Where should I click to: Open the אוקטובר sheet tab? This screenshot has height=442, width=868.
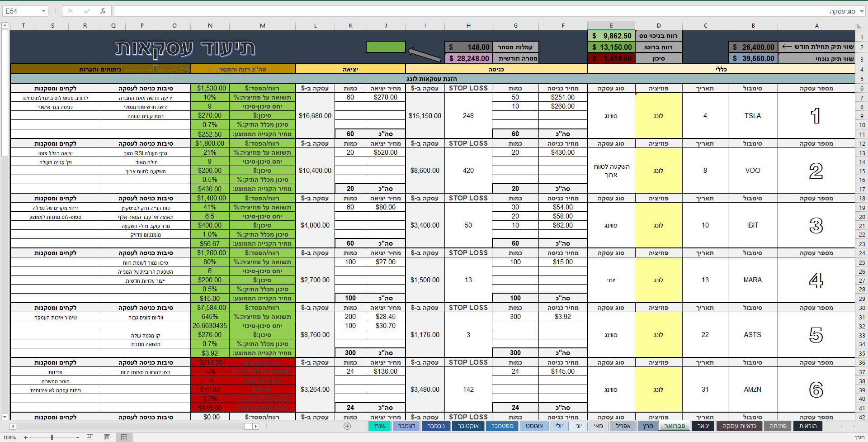coord(468,426)
